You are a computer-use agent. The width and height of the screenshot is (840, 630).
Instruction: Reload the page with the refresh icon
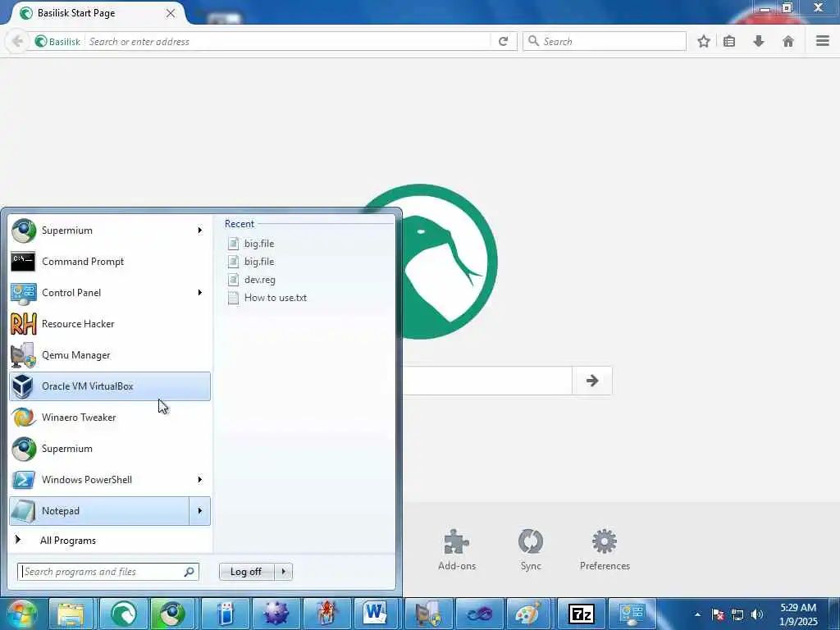pyautogui.click(x=503, y=41)
